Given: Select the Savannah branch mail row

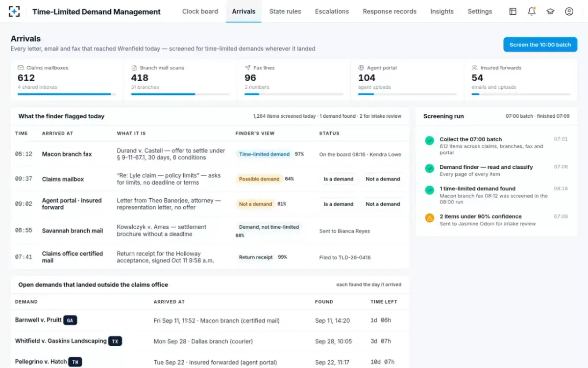Looking at the screenshot, I should [x=210, y=231].
